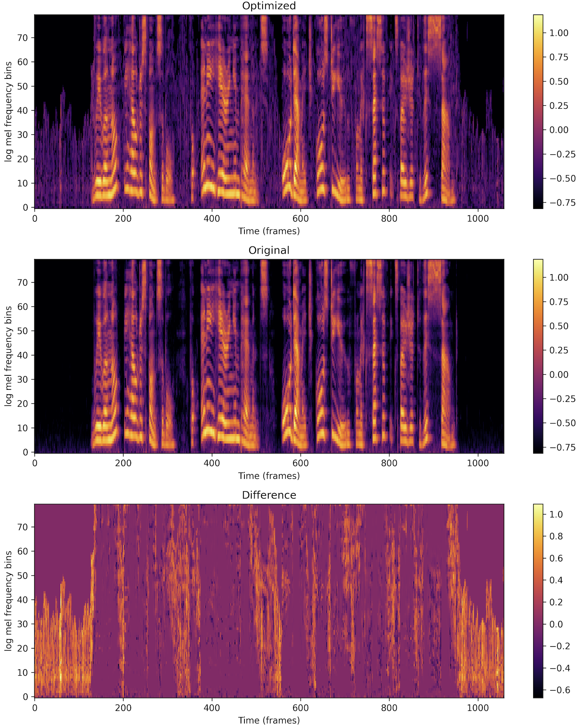This screenshot has width=579, height=728.
Task: Click the 10 y-axis tick on the Difference plot
Action: click(23, 672)
